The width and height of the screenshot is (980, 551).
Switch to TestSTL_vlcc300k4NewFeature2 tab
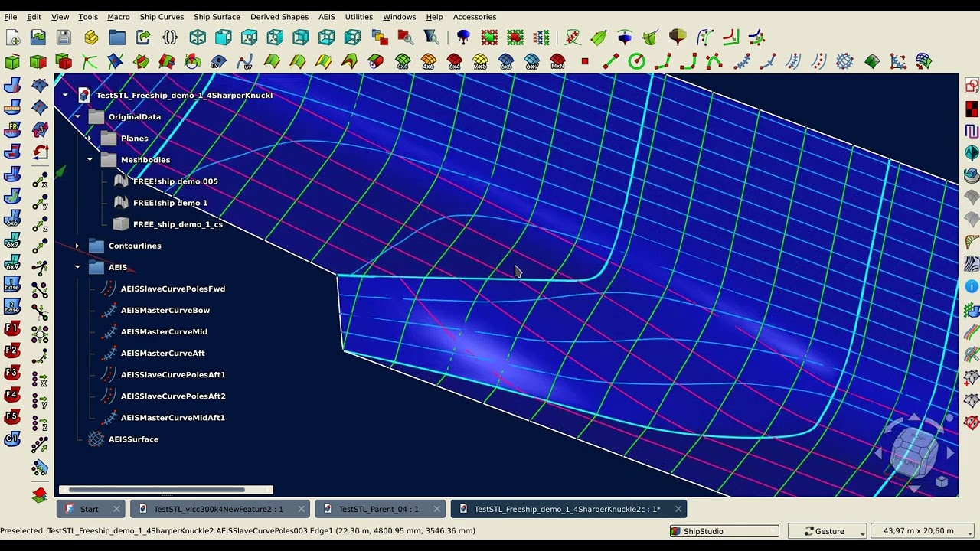click(218, 509)
